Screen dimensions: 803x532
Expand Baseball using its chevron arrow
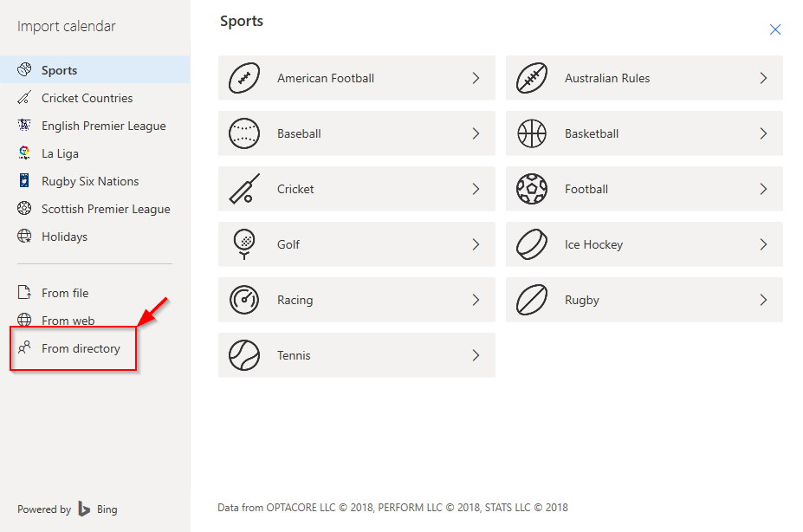[x=476, y=133]
